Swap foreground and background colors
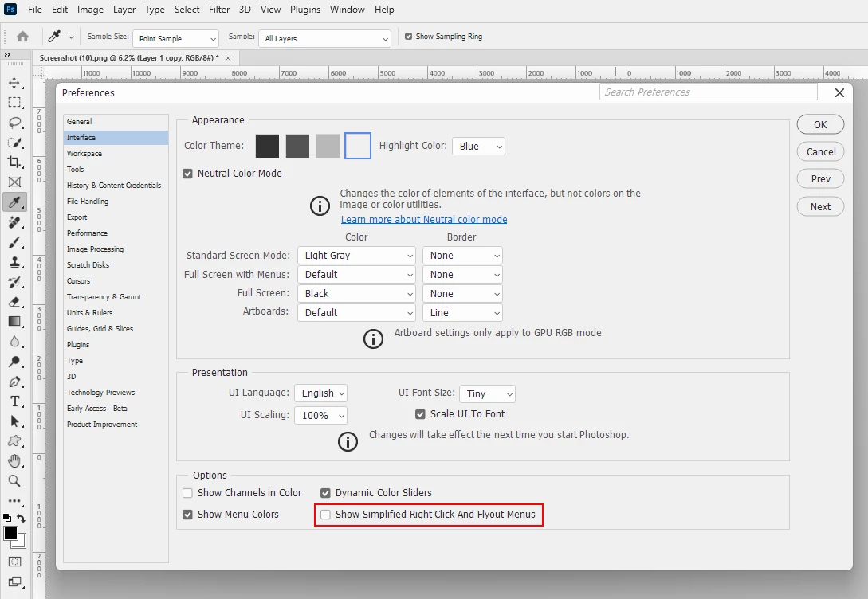Image resolution: width=868 pixels, height=599 pixels. tap(21, 519)
